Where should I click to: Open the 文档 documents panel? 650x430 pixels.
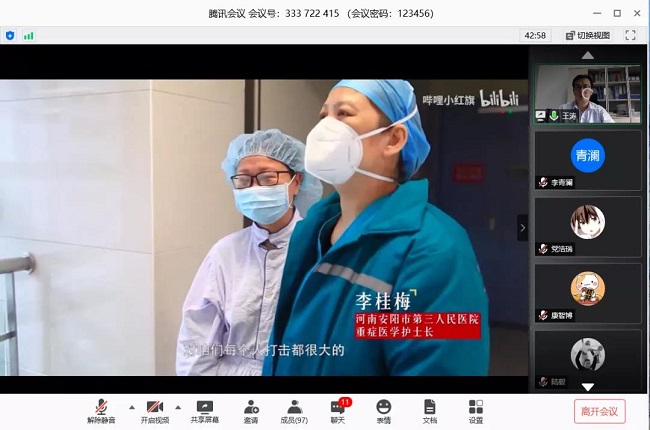click(429, 410)
